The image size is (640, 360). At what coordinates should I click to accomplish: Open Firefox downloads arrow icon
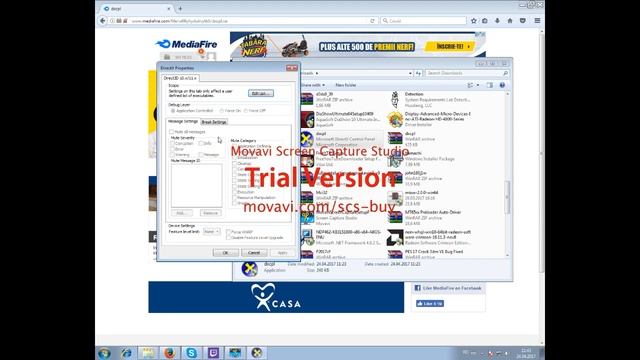coord(497,21)
